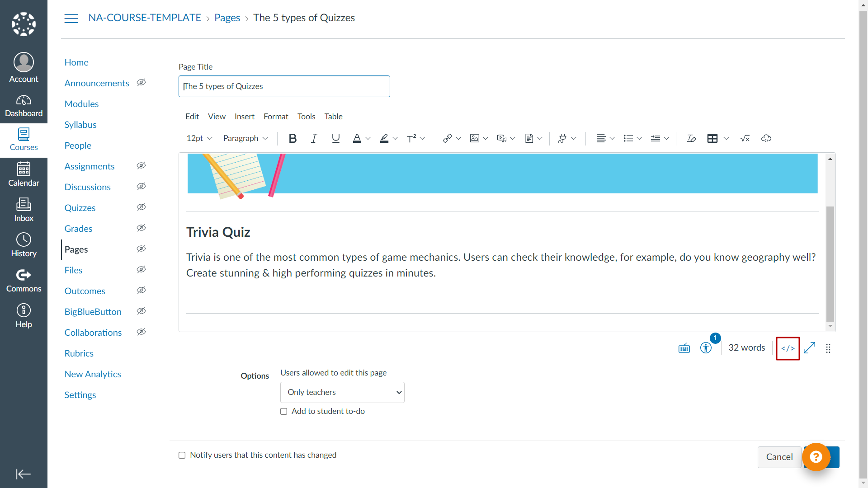Screen dimensions: 868x488
Task: Click the Italic formatting icon
Action: coord(314,138)
